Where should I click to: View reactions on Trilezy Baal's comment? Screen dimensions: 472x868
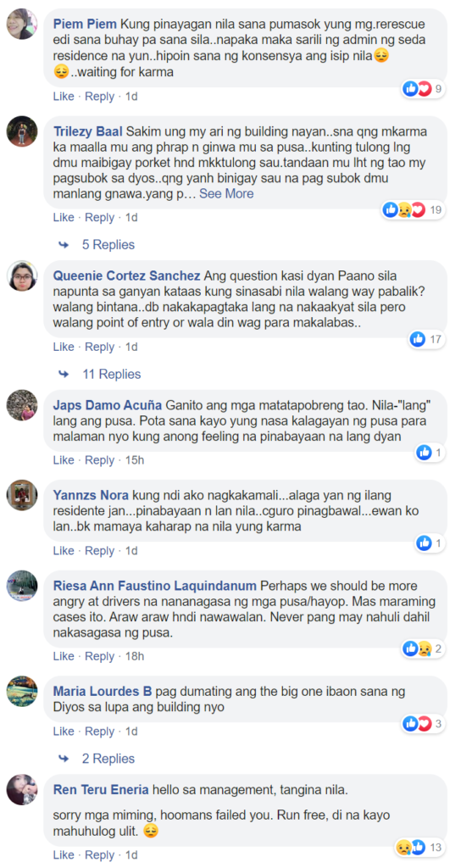click(x=414, y=210)
